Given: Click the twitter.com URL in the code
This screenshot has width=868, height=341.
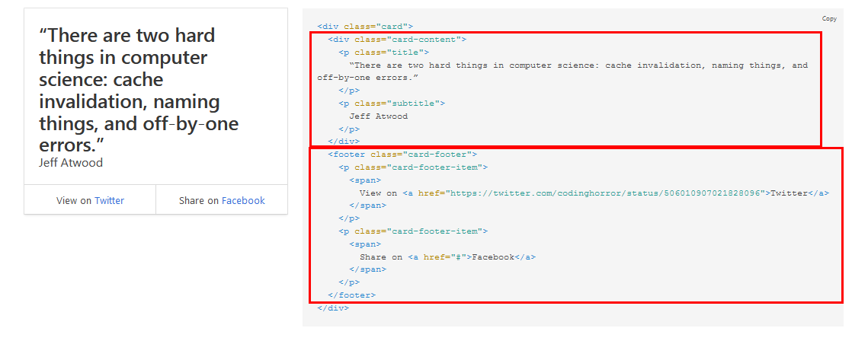Looking at the screenshot, I should point(606,193).
